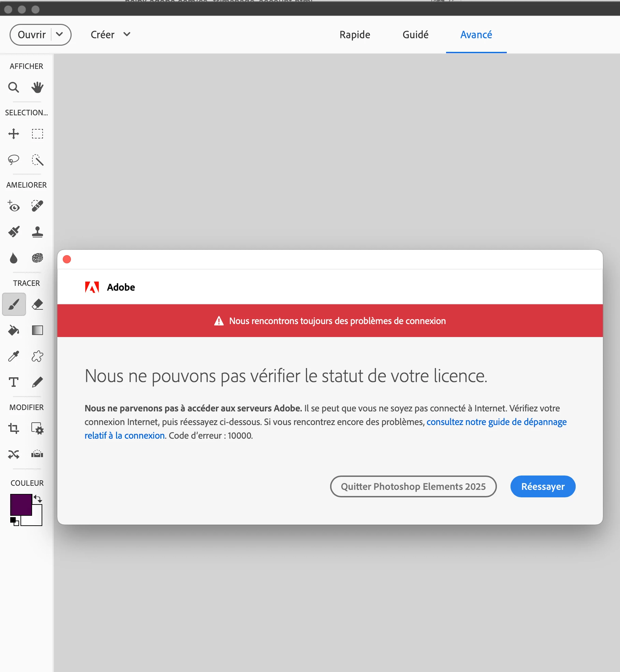Switch to the Rapide mode tab
The image size is (620, 672).
(x=355, y=34)
